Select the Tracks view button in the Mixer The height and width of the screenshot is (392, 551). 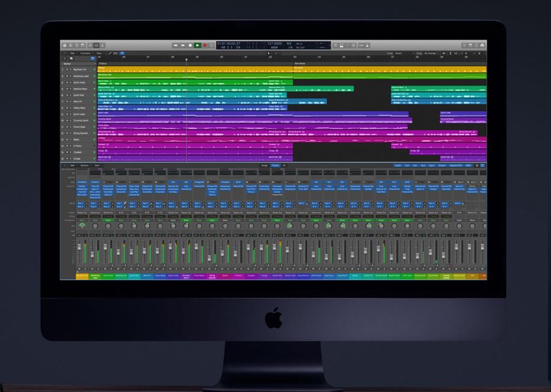[x=275, y=165]
